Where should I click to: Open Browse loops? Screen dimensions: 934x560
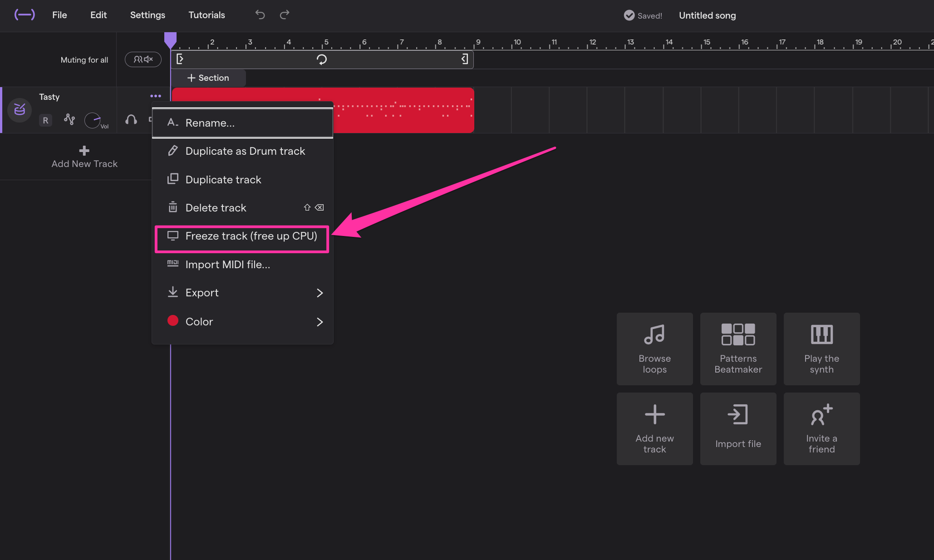[x=654, y=349]
